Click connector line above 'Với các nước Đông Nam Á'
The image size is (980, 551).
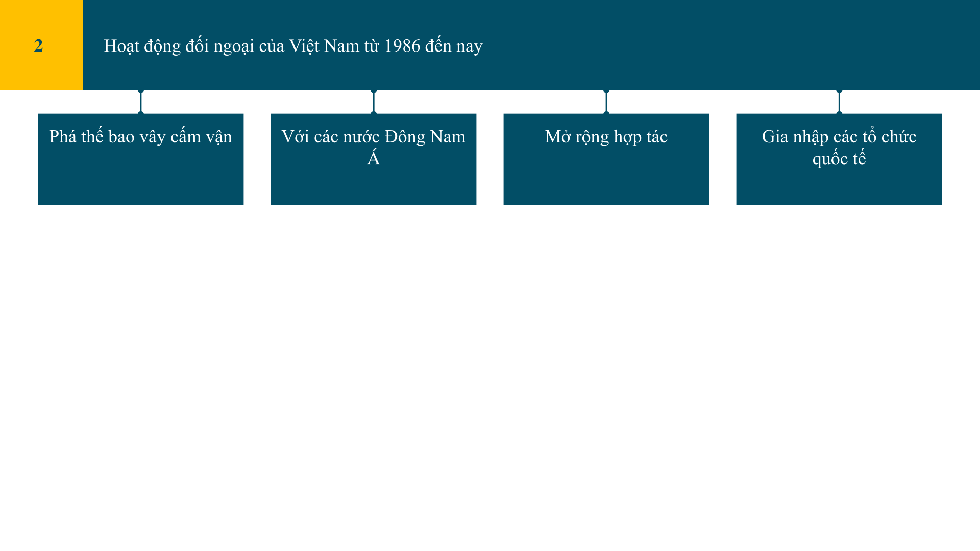374,102
